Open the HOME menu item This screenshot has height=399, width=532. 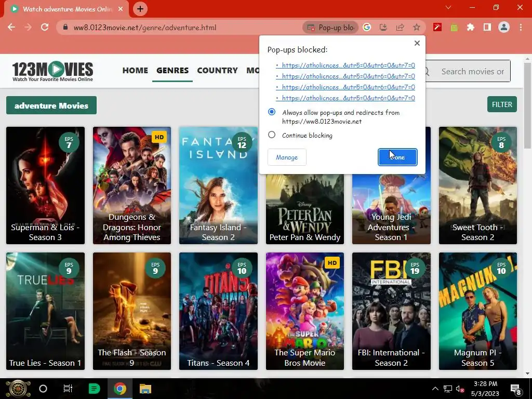click(x=135, y=70)
